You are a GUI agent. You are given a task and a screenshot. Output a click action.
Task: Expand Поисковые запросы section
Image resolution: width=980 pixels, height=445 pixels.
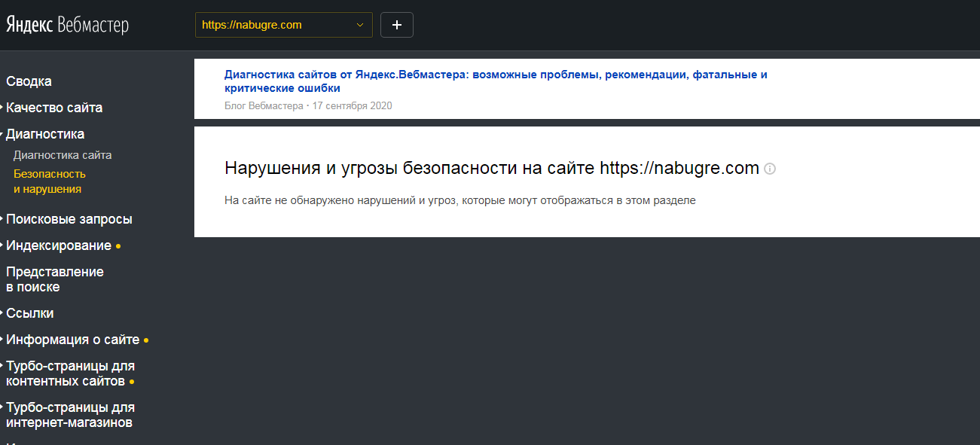69,219
